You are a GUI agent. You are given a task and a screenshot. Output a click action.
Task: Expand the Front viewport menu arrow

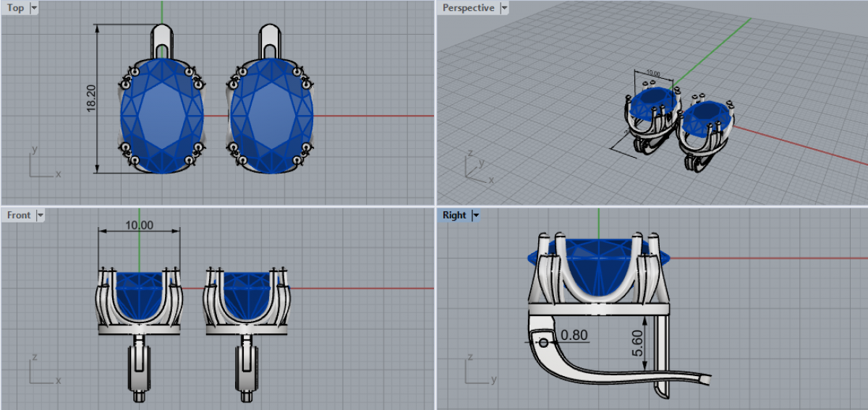coord(41,215)
